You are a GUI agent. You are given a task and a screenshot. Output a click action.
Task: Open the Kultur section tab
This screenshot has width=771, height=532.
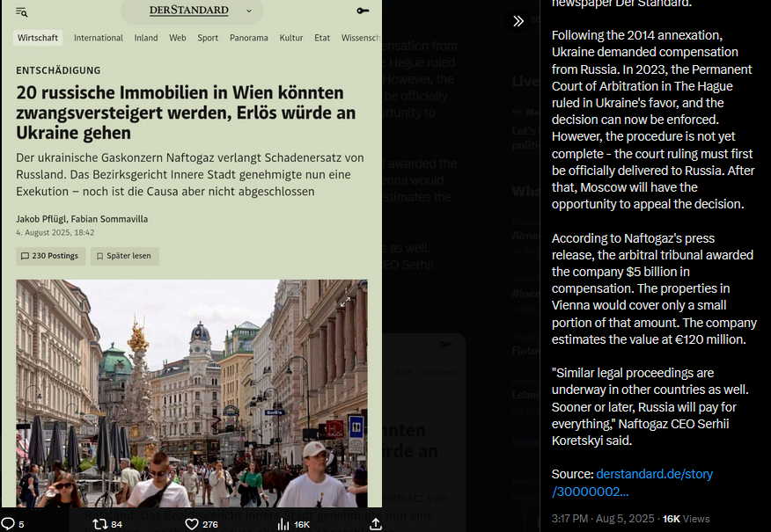[291, 38]
